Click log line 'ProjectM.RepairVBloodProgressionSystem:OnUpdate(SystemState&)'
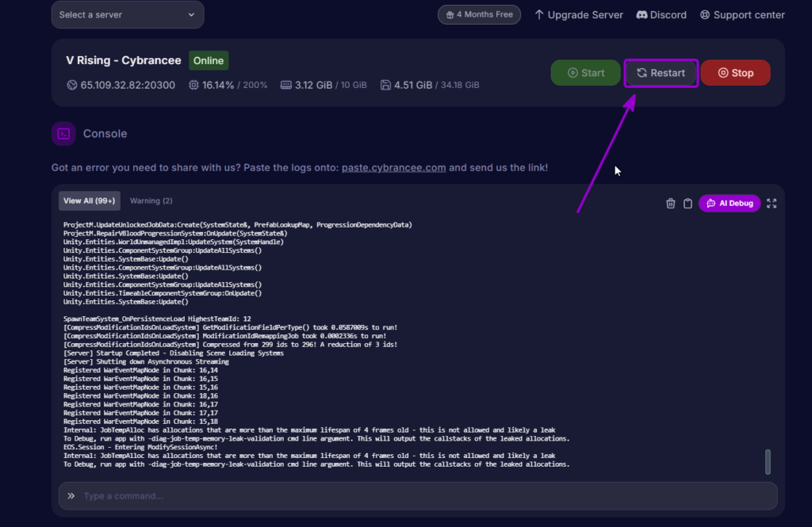This screenshot has width=812, height=527. (175, 234)
